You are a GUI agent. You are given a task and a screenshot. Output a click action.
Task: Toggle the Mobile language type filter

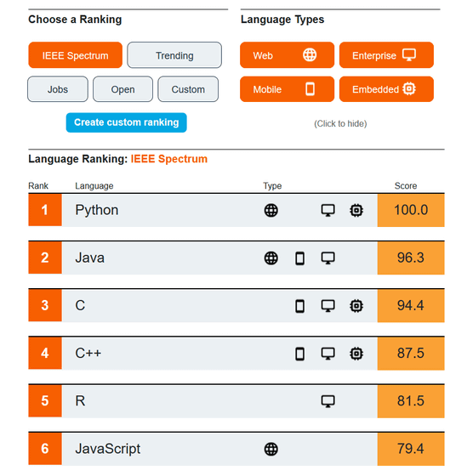point(287,89)
